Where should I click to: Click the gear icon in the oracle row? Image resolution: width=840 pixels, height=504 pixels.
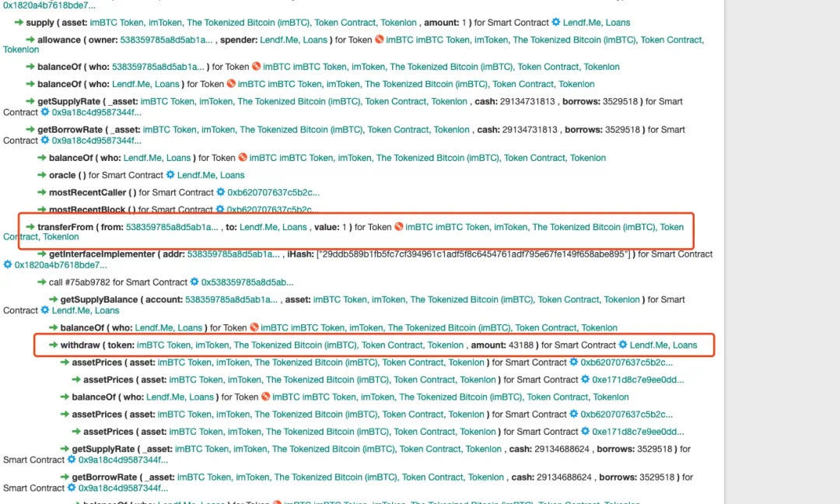tap(170, 174)
